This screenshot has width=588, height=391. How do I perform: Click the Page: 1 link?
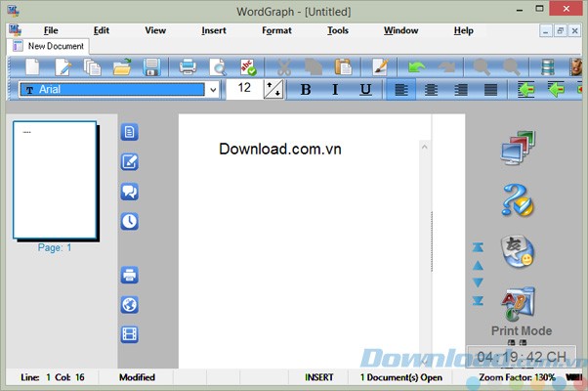[55, 247]
